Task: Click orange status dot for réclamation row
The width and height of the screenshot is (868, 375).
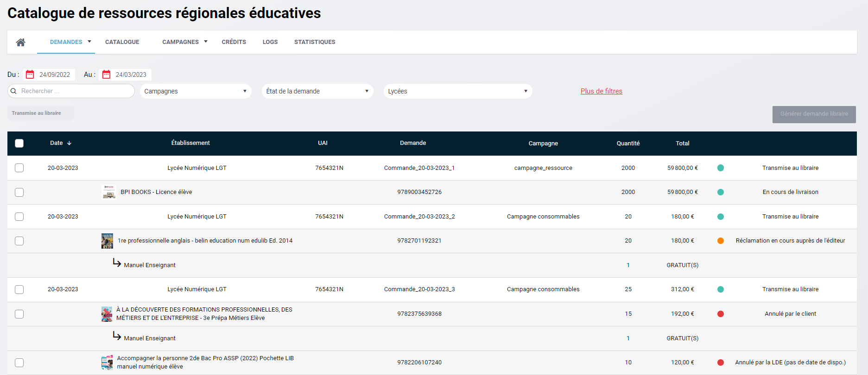Action: (720, 241)
